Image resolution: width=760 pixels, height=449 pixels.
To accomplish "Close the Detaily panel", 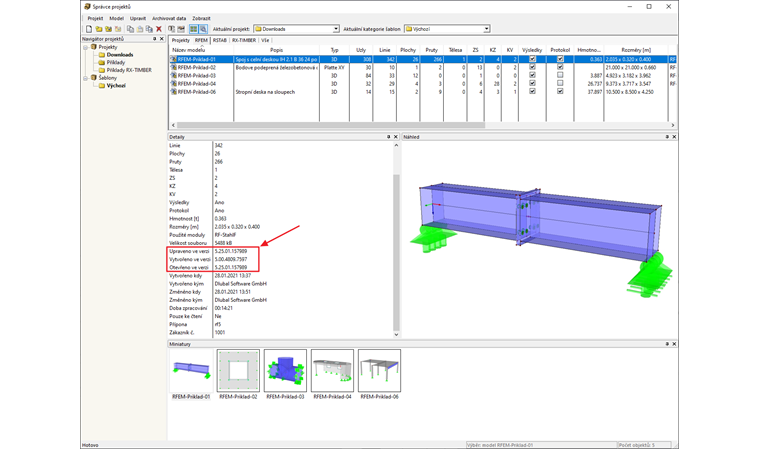I will click(396, 137).
